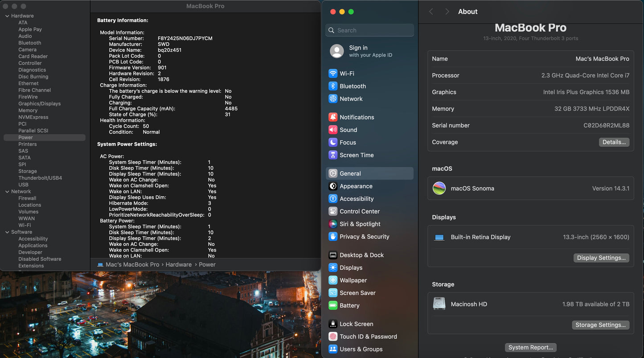Collapse the Network tree section
Viewport: 644px width, 358px height.
[7, 192]
